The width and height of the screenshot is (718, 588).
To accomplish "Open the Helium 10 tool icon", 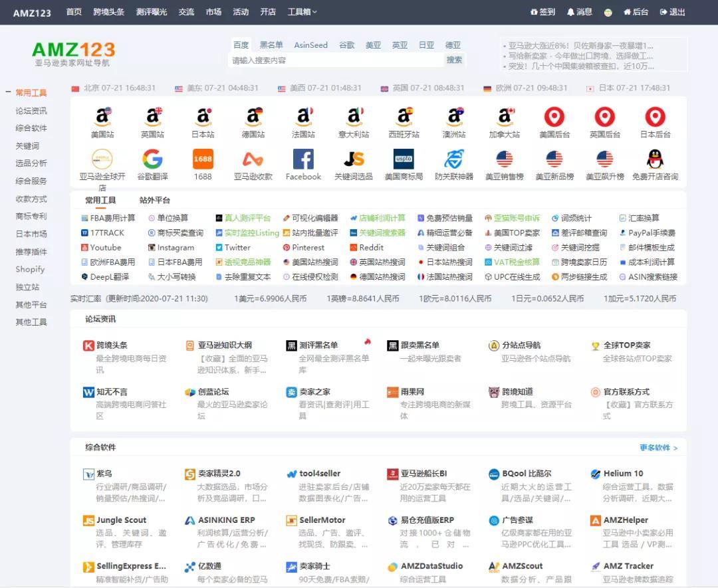I will pos(594,473).
